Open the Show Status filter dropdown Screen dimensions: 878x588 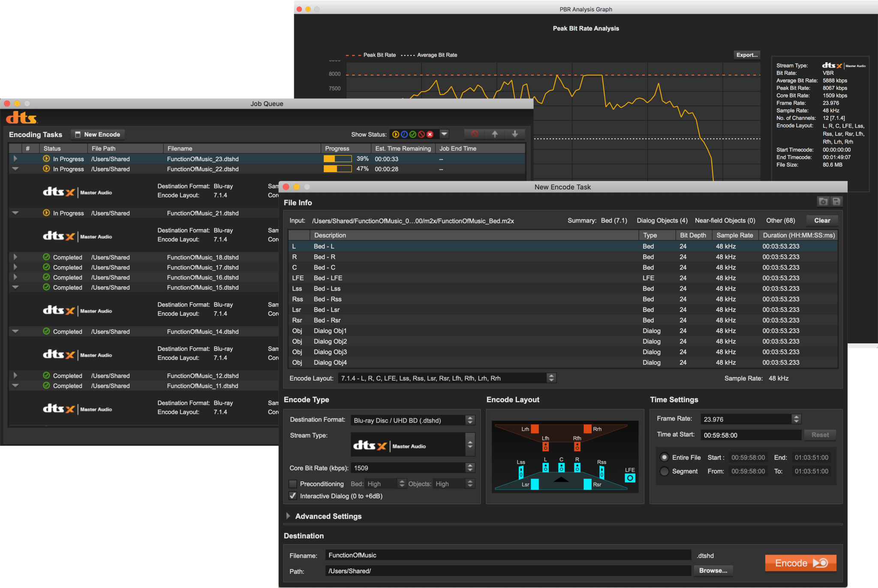click(x=444, y=134)
